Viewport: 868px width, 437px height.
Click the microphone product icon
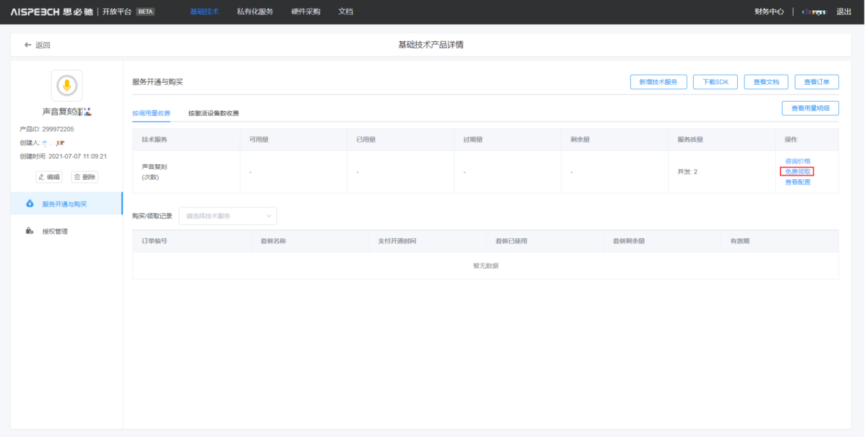click(66, 85)
